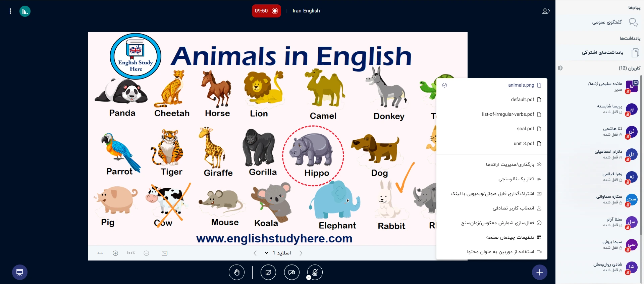Image resolution: width=644 pixels, height=284 pixels.
Task: Open user list settings gear
Action: 560,68
